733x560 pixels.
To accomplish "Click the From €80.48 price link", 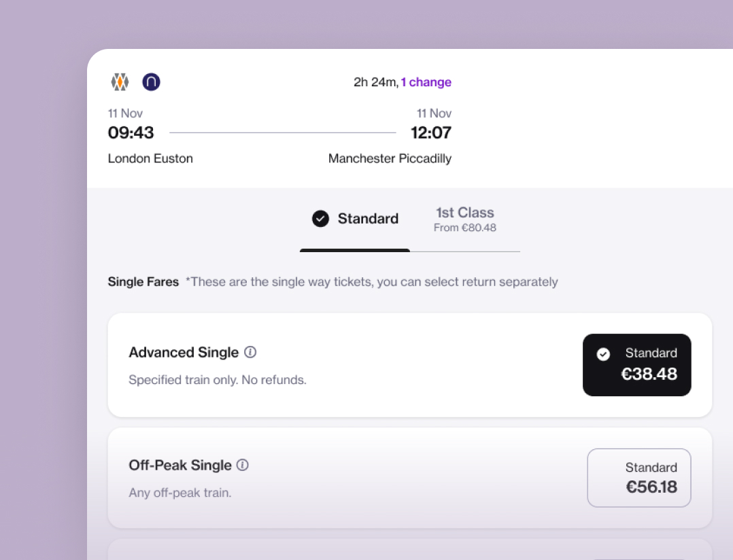I will [x=464, y=228].
